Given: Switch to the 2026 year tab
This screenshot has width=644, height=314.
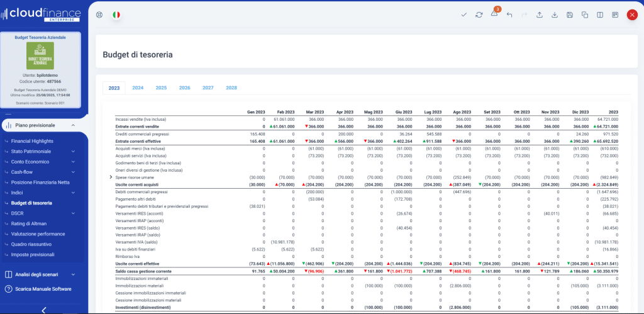Looking at the screenshot, I should [184, 87].
